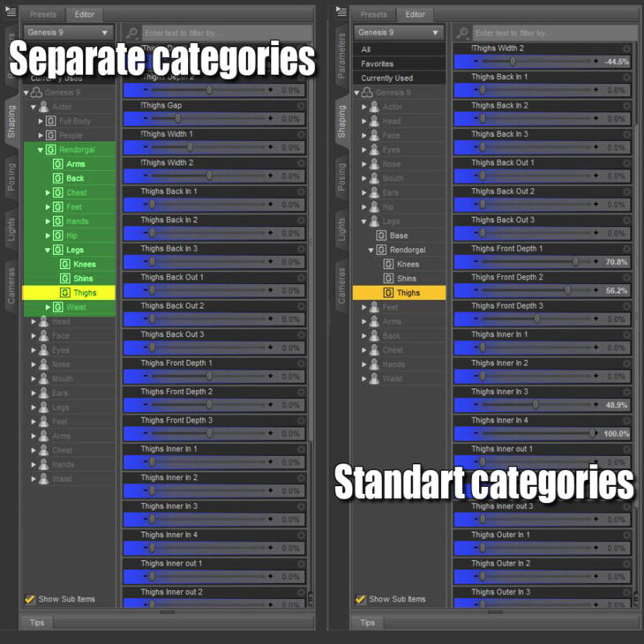The height and width of the screenshot is (644, 644).
Task: Toggle Show Sub Items in right panel
Action: pyautogui.click(x=360, y=599)
